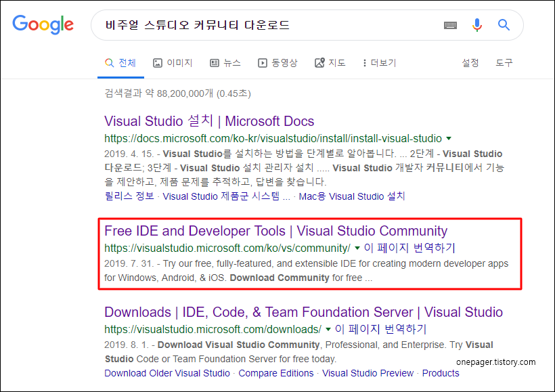Open Free IDE and Developer Tools result
The height and width of the screenshot is (392, 555).
coord(275,231)
